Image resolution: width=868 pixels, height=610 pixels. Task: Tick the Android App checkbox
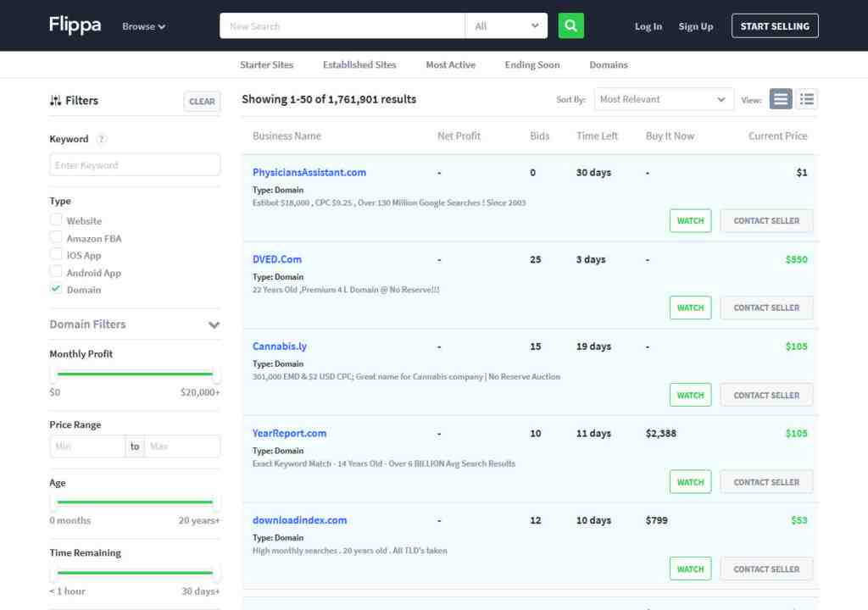pyautogui.click(x=56, y=272)
